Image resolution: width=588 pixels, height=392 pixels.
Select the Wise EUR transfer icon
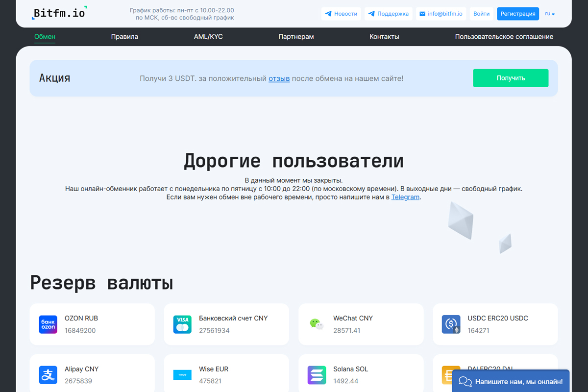182,375
